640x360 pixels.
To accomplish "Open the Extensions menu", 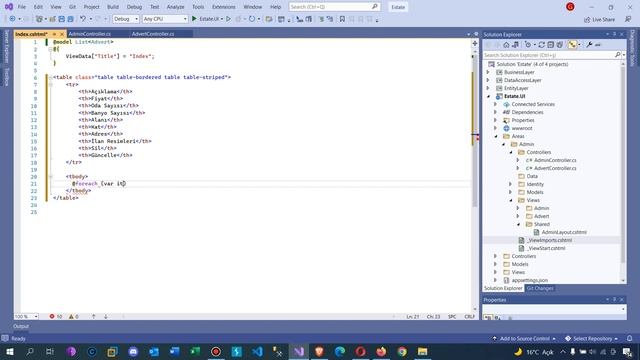I will coord(224,7).
